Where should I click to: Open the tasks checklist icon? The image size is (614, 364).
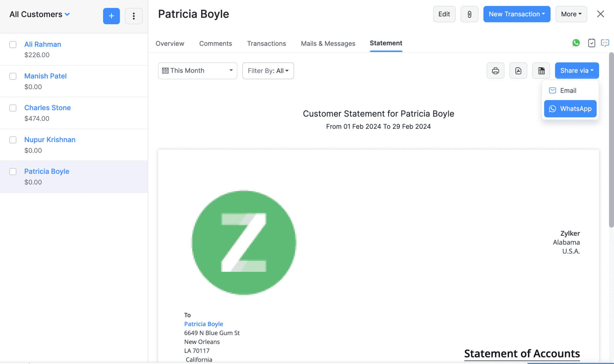pos(591,43)
